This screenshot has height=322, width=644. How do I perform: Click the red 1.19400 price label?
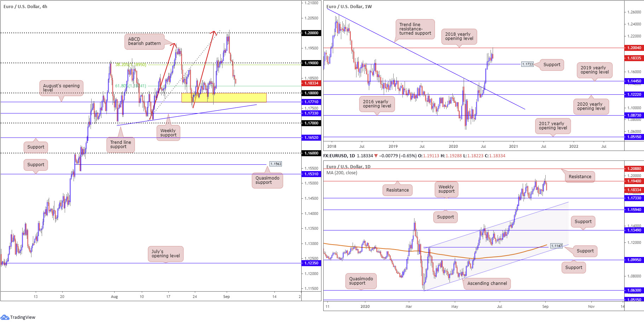pyautogui.click(x=634, y=181)
